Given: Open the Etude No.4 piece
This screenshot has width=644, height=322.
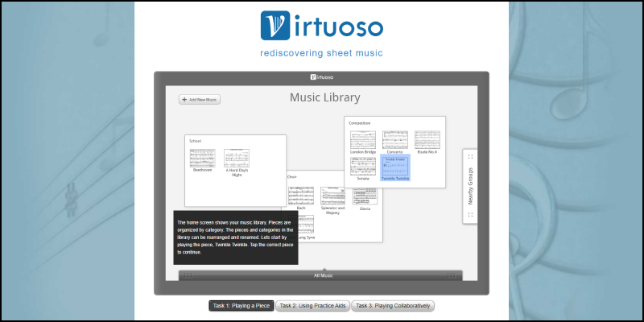Looking at the screenshot, I should pos(427,140).
